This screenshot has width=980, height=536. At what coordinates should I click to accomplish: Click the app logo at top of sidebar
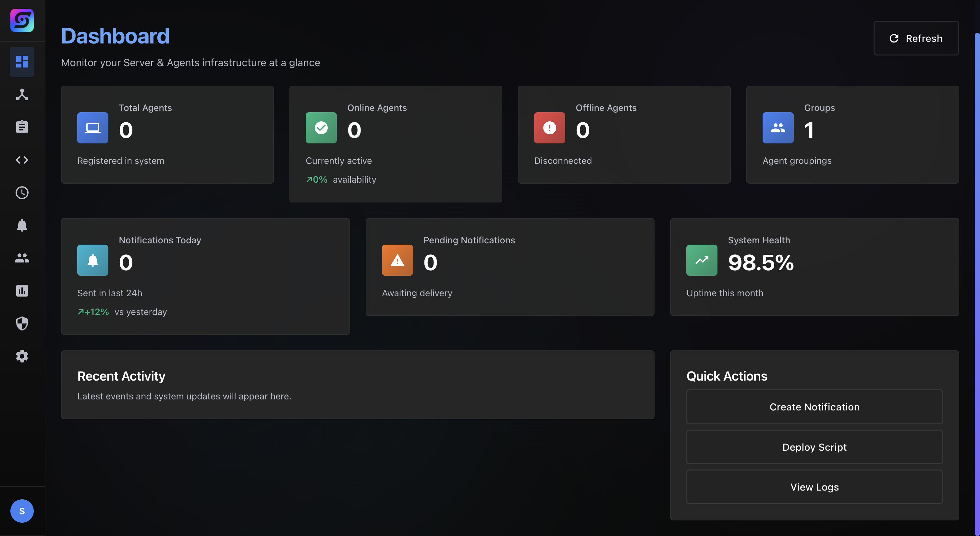pos(22,20)
